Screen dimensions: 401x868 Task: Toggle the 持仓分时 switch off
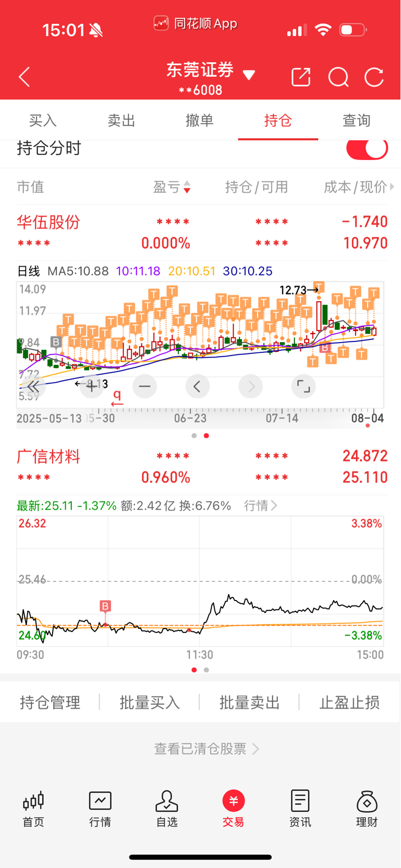click(367, 149)
